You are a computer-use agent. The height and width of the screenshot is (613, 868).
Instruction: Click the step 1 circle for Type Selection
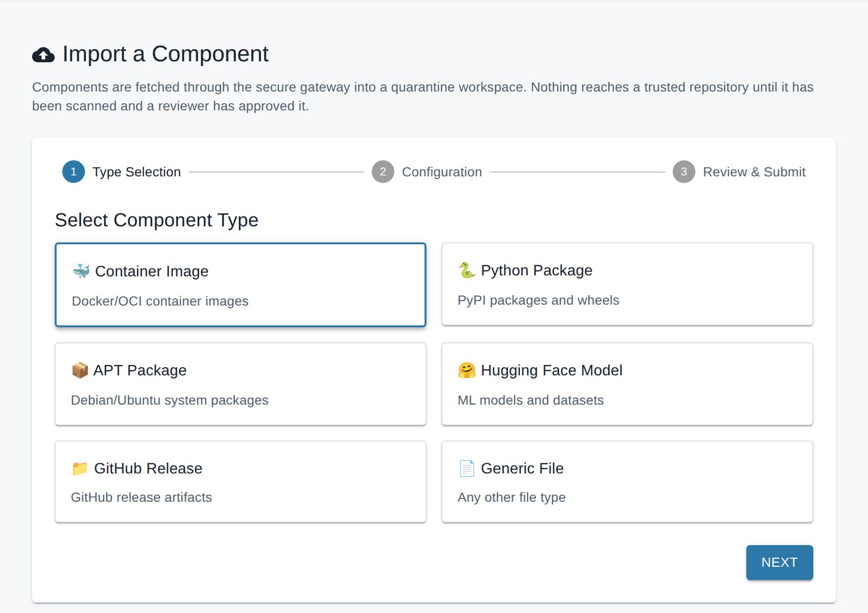(x=74, y=172)
